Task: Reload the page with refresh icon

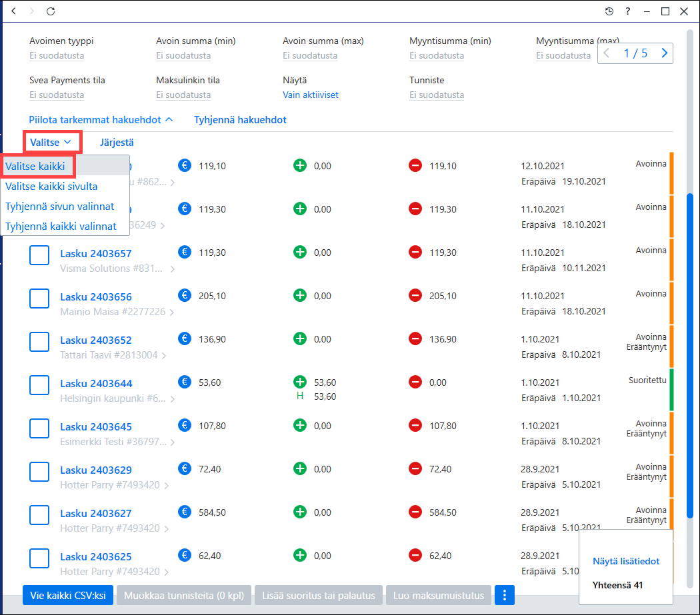Action: 51,11
